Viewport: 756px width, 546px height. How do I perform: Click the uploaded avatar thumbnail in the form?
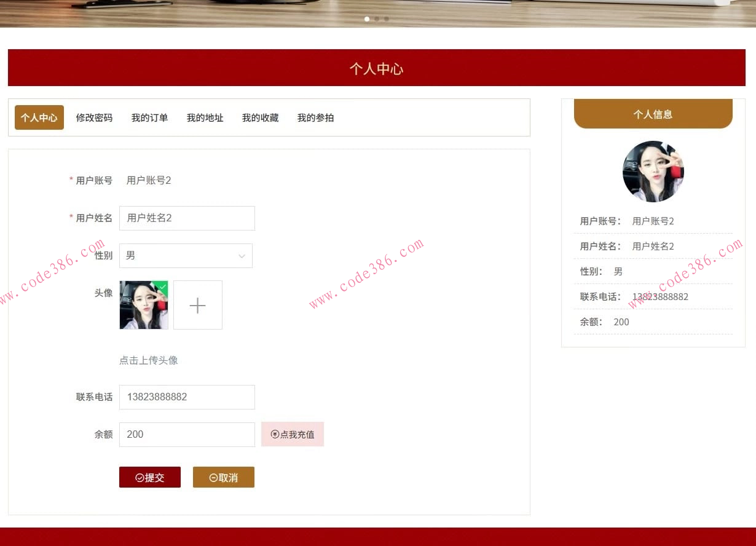click(x=143, y=304)
